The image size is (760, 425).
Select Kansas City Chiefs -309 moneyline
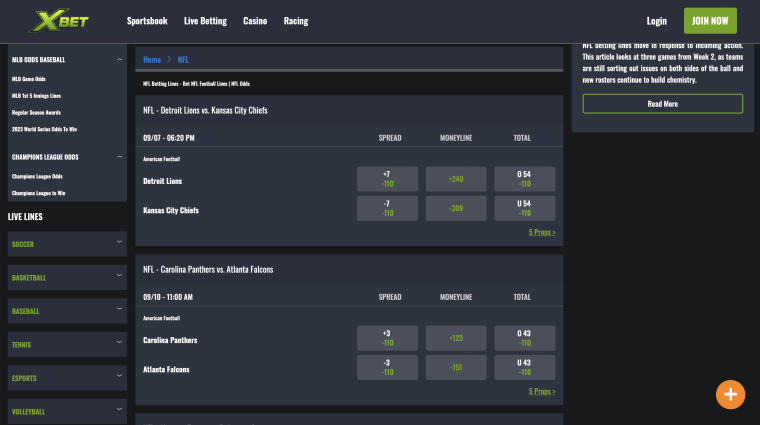pyautogui.click(x=456, y=208)
